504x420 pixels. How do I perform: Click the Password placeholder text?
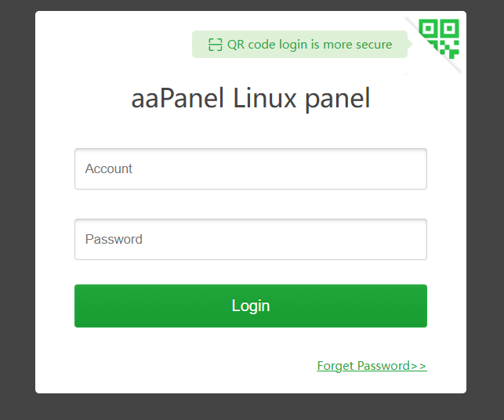(x=114, y=239)
